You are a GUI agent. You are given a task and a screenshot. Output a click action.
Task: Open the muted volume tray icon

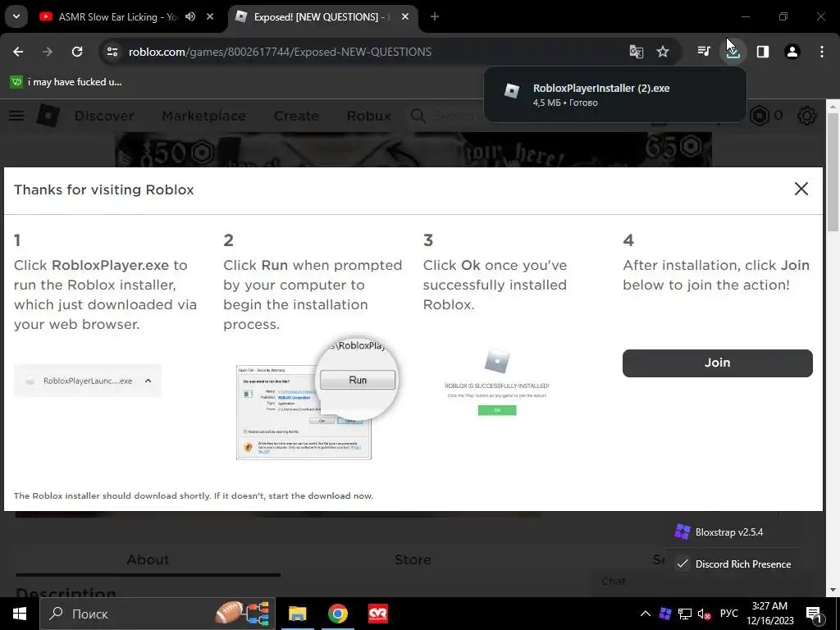705,614
